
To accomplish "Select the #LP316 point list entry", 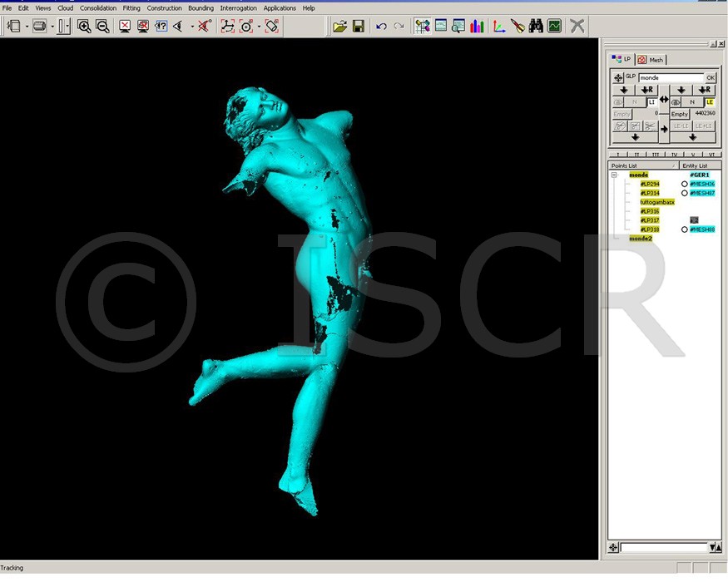I will point(650,211).
